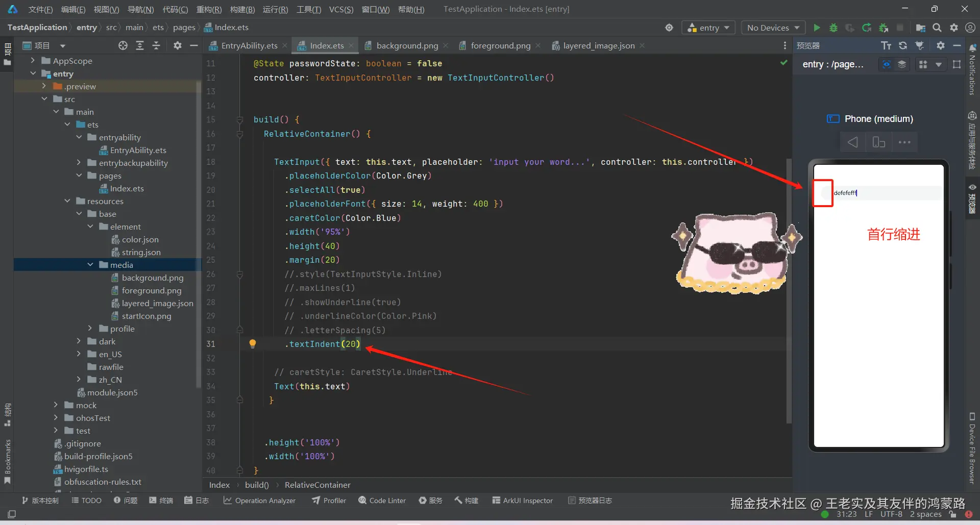Screen dimensions: 980x525
Task: Toggle the preview inspector eye mode
Action: pyautogui.click(x=887, y=64)
